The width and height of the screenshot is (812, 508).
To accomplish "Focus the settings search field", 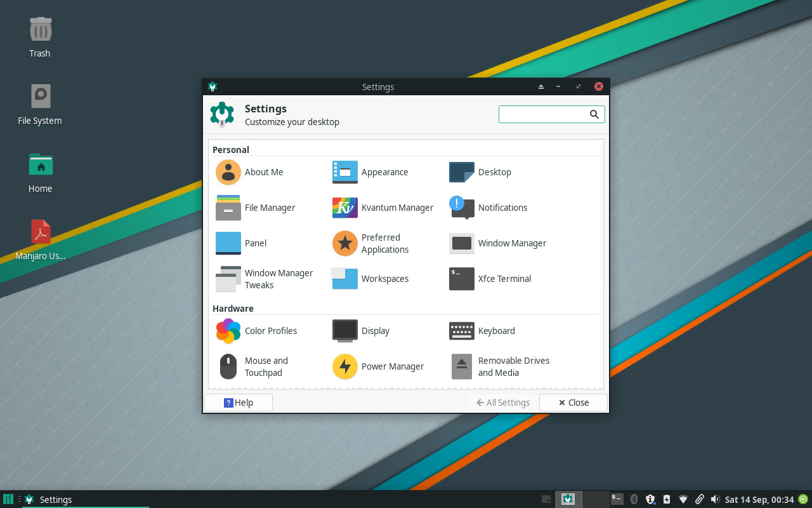I will pos(544,114).
